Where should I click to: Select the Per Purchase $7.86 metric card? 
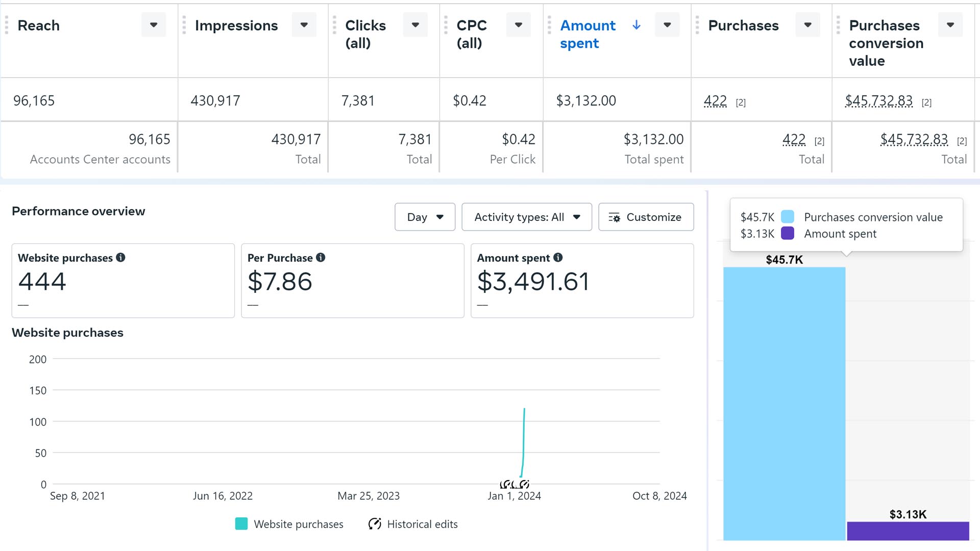point(353,281)
